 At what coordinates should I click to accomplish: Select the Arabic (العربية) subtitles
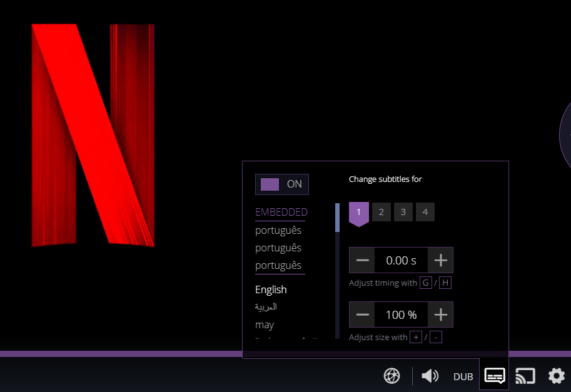click(266, 307)
